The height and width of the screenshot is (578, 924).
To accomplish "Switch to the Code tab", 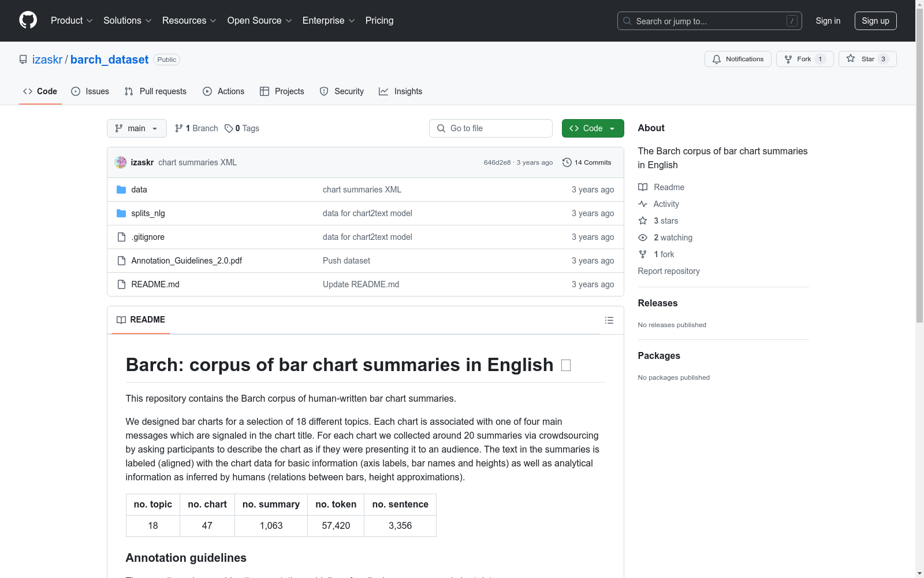I will pyautogui.click(x=40, y=91).
